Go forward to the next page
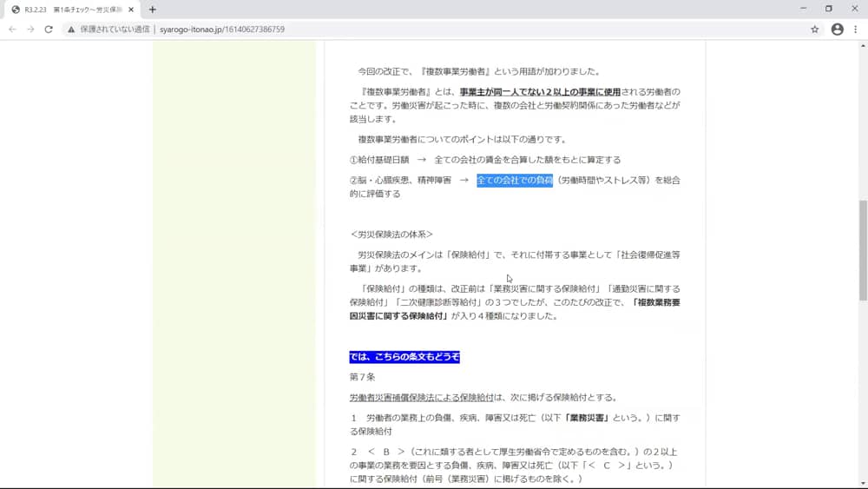 pyautogui.click(x=30, y=30)
